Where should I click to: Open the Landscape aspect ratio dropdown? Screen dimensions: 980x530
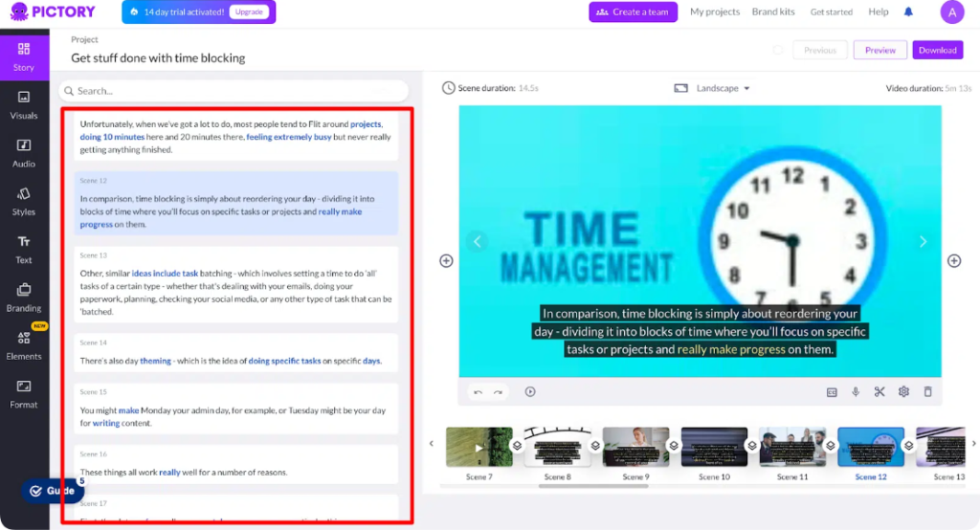coord(712,88)
